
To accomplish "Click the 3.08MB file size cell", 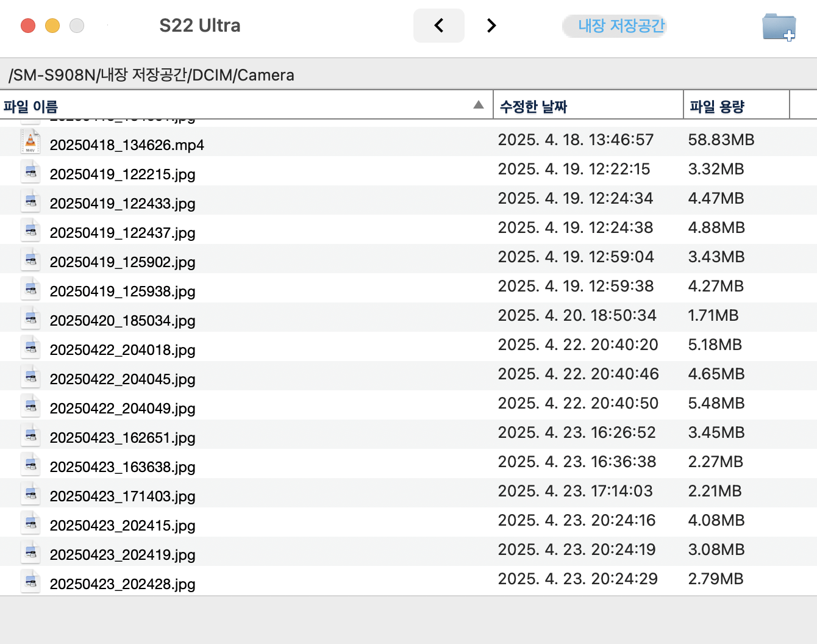I will click(716, 549).
